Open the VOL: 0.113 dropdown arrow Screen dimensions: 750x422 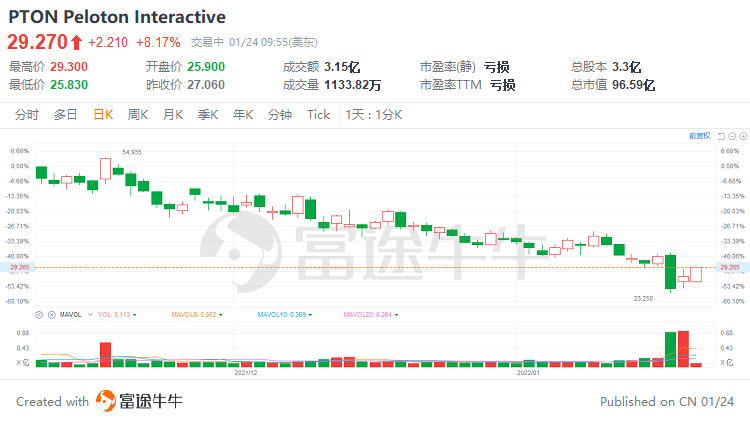(x=135, y=315)
